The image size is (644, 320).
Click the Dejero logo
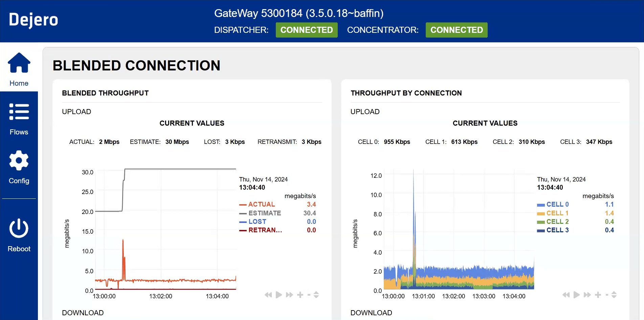[x=34, y=20]
